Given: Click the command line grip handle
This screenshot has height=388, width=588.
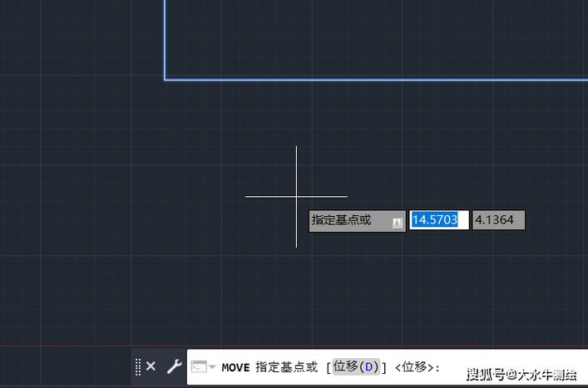Looking at the screenshot, I should [138, 367].
